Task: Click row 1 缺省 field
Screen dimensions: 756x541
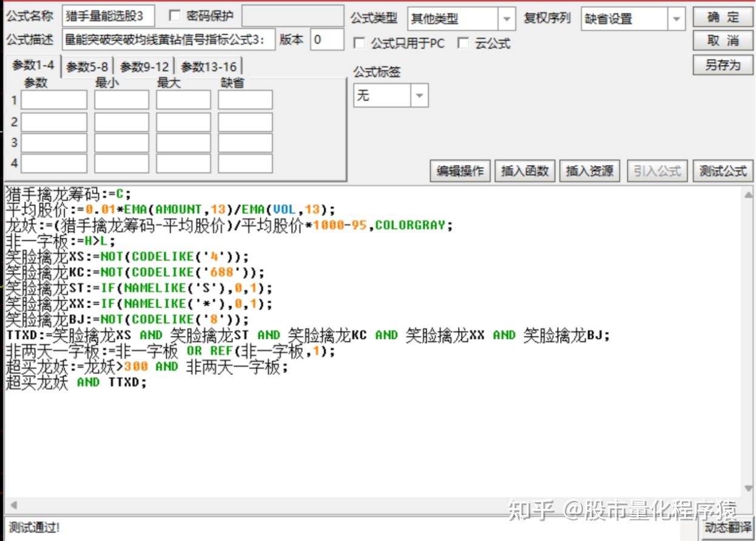Action: pos(245,100)
